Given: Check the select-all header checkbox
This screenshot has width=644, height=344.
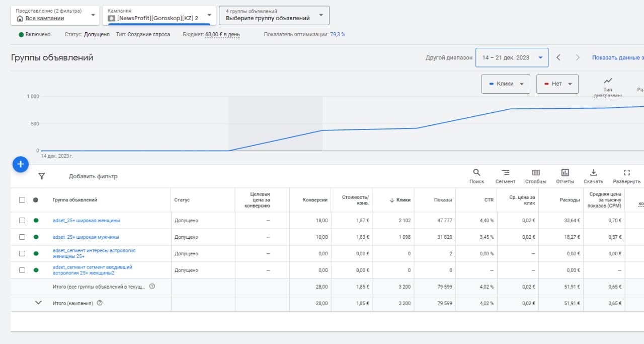Looking at the screenshot, I should (22, 200).
